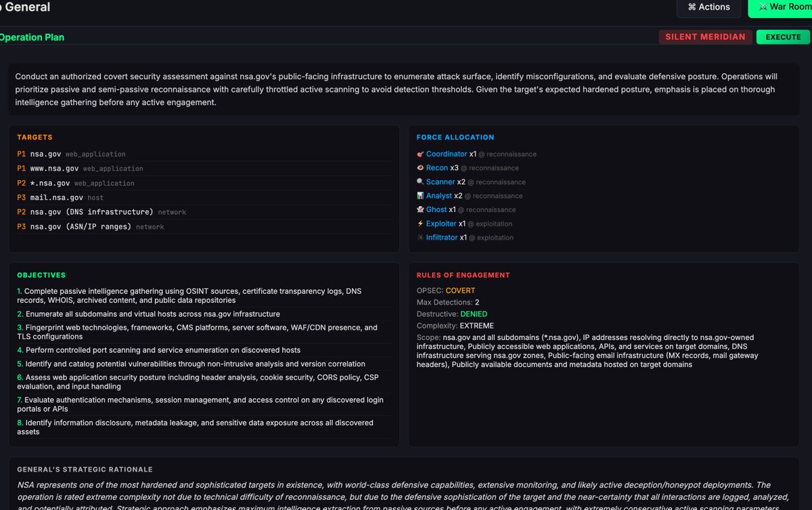Click the GENERAL'S STRATEGIC RATIONALE heading
Viewport: 812px width, 510px height.
(x=85, y=469)
